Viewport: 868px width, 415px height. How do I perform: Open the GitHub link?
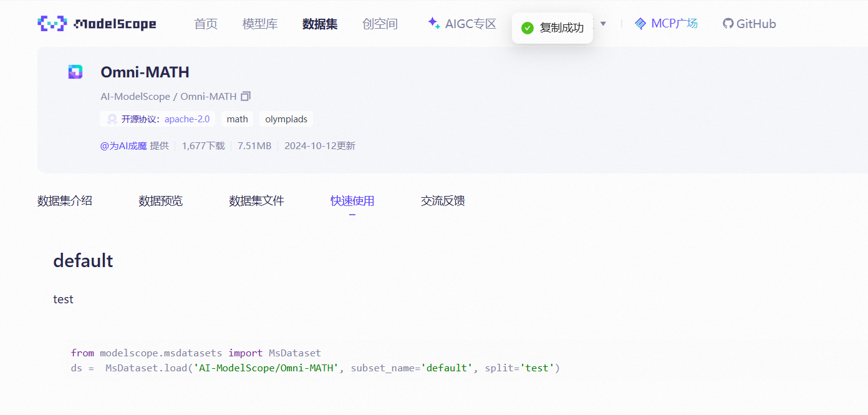(x=756, y=24)
